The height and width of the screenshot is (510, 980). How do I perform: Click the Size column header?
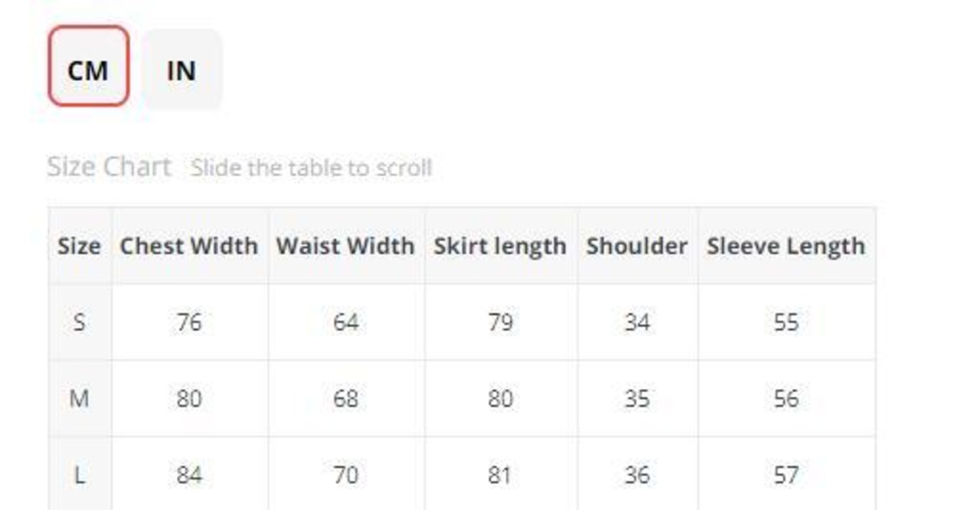click(x=79, y=246)
